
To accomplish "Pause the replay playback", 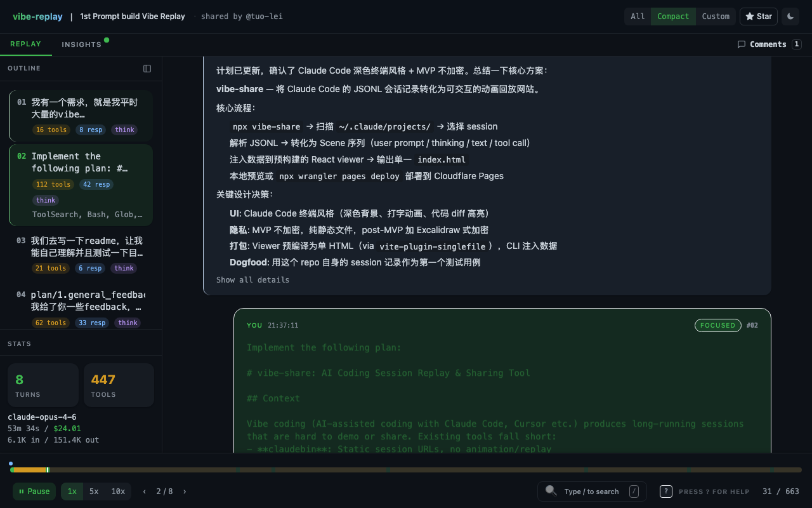I will point(34,491).
